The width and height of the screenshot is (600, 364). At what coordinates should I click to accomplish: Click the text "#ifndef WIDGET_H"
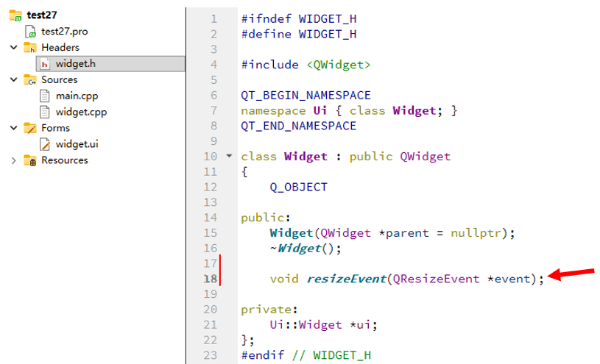(x=299, y=18)
